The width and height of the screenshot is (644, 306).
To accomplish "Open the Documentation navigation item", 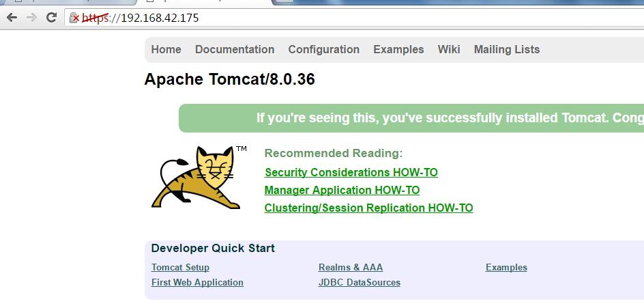I will click(235, 49).
